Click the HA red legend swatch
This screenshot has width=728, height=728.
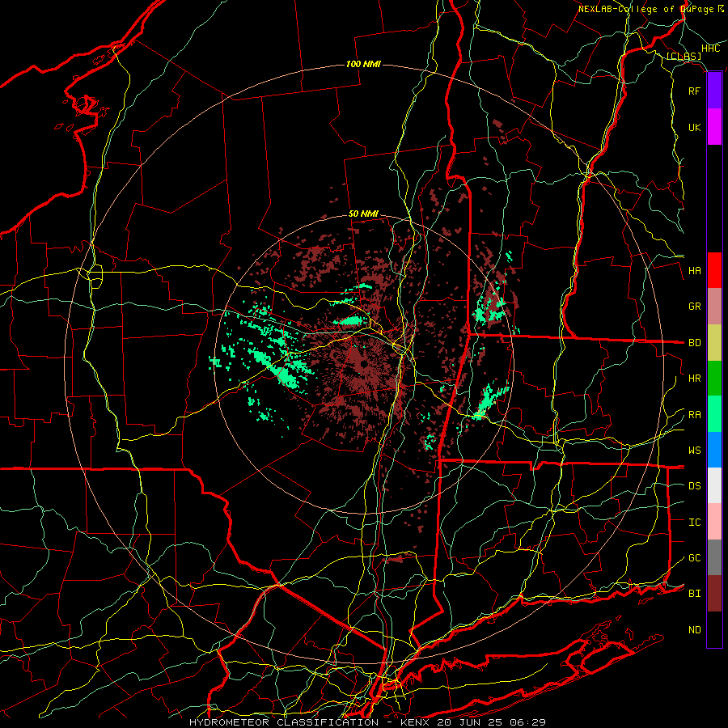pos(714,270)
